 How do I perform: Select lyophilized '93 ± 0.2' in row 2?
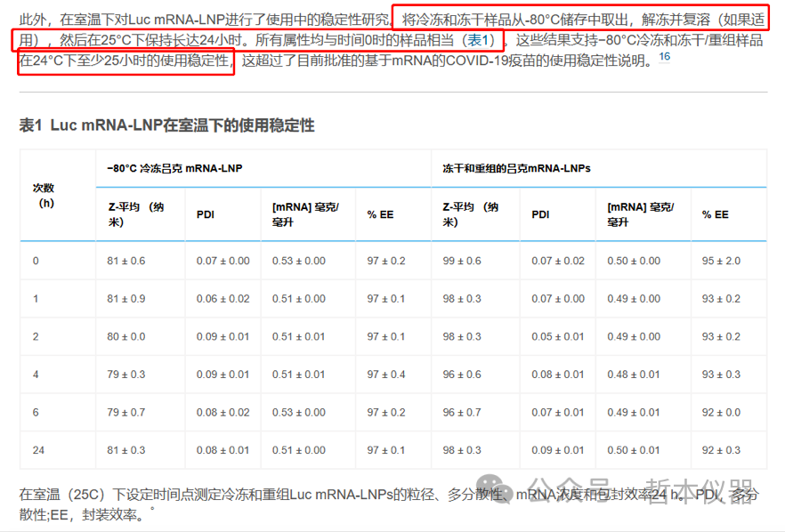[721, 337]
